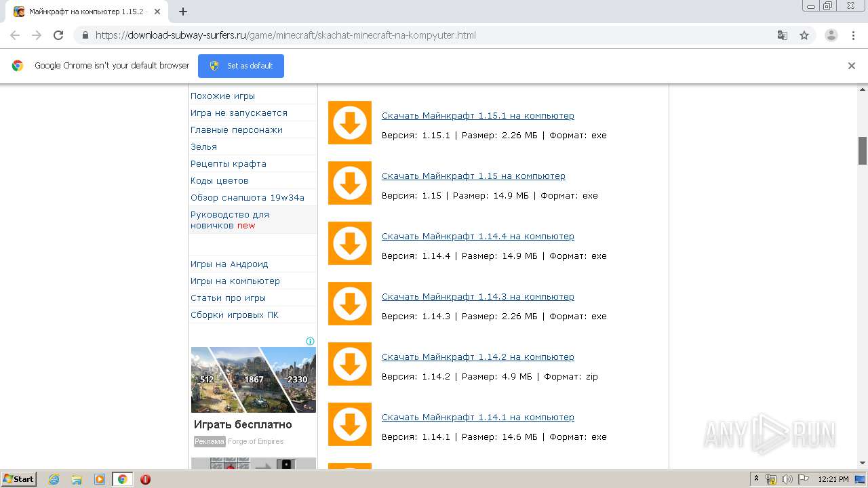
Task: Click the download arrow icon for Minecraft 1.14.3
Action: click(x=350, y=304)
